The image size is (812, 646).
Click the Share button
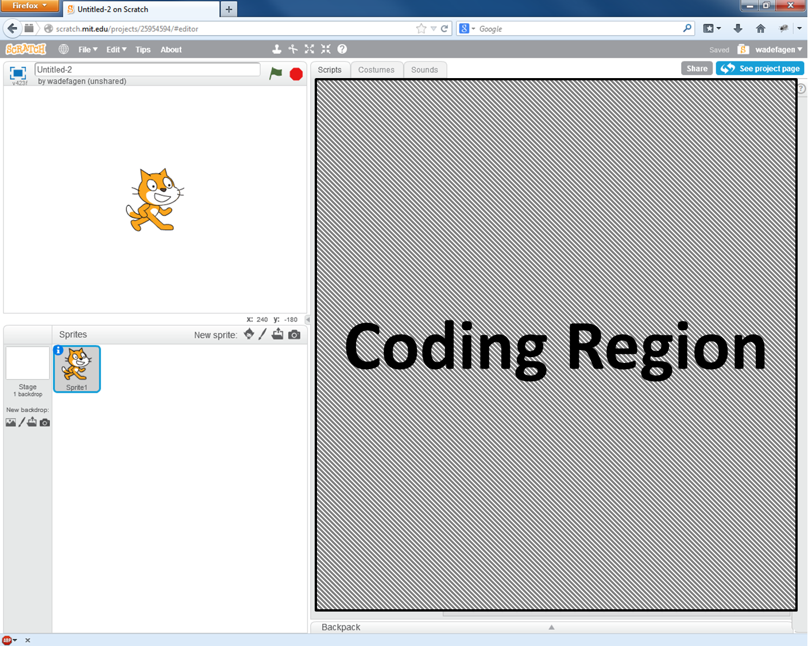(697, 68)
